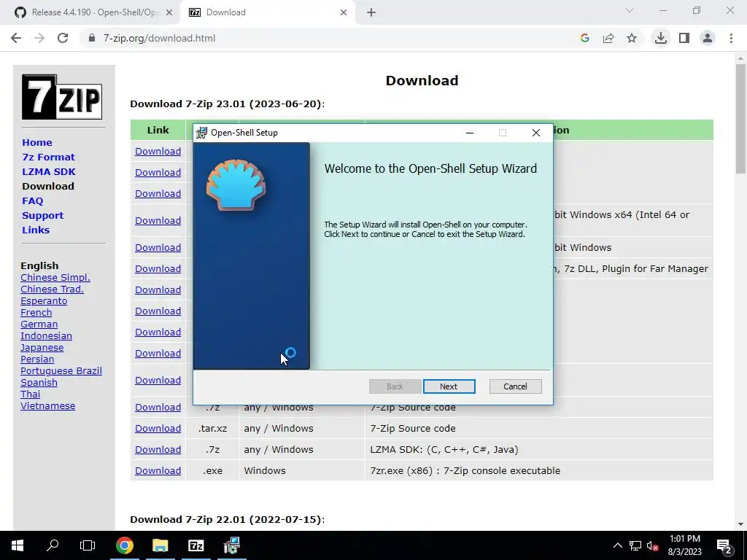Open Chrome three-dot menu

[731, 38]
